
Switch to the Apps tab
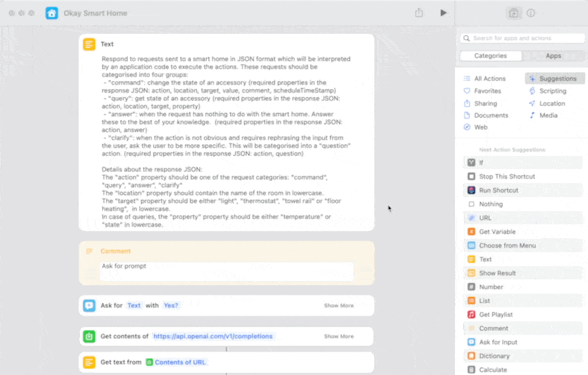click(x=553, y=56)
